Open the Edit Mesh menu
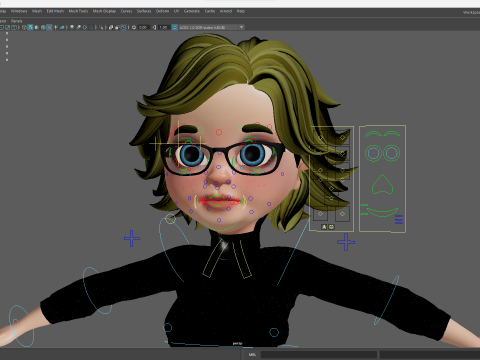The width and height of the screenshot is (480, 360). 55,11
